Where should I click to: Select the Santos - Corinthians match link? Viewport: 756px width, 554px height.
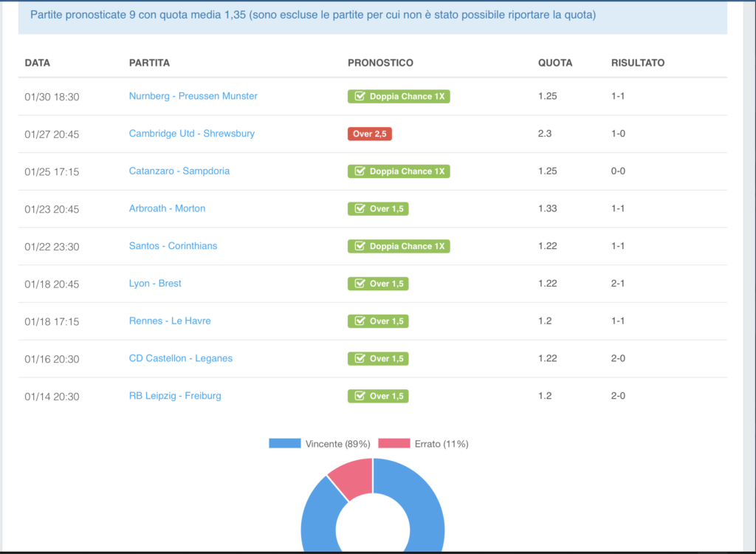pyautogui.click(x=173, y=246)
